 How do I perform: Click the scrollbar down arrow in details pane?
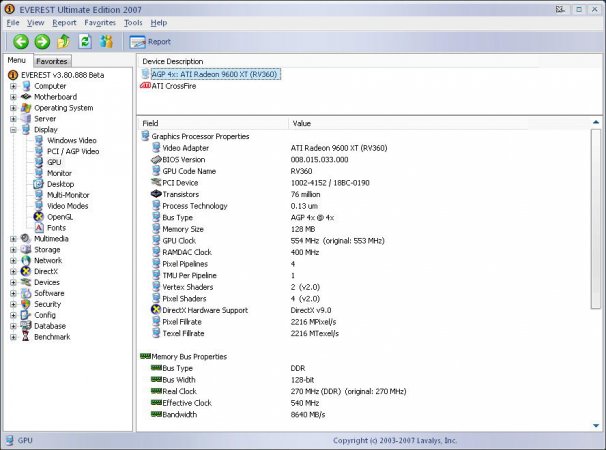[x=596, y=426]
